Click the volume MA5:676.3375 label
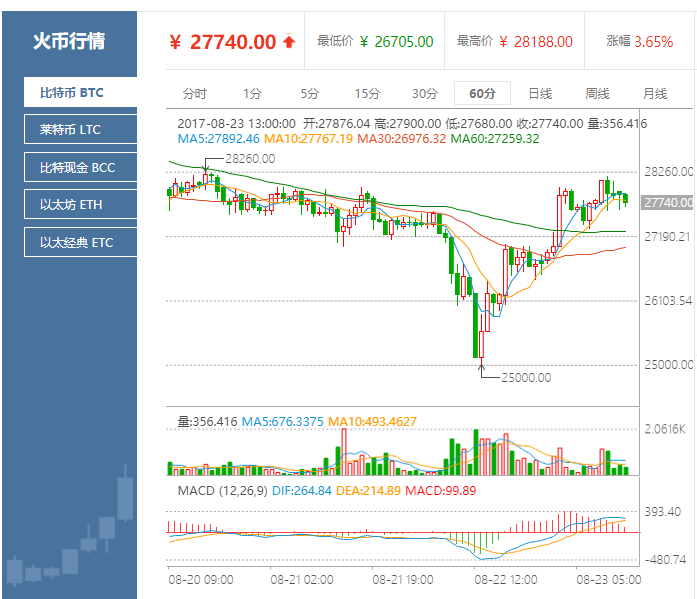The image size is (697, 599). tap(282, 422)
